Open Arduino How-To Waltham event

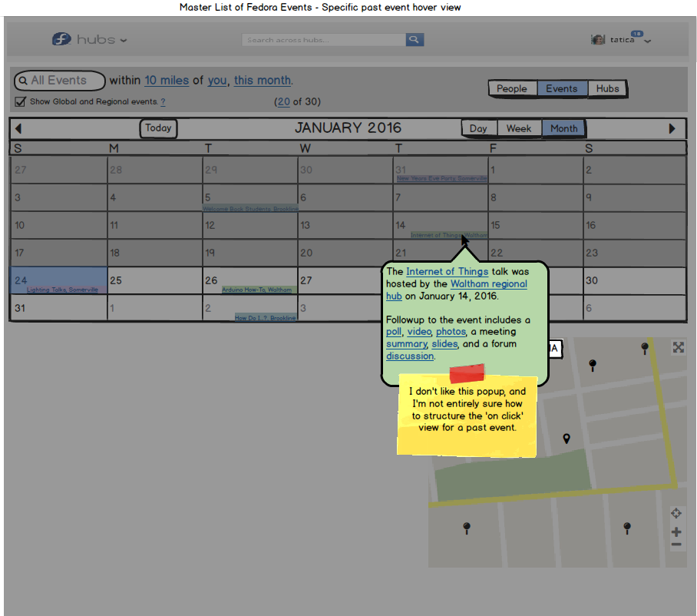point(257,290)
